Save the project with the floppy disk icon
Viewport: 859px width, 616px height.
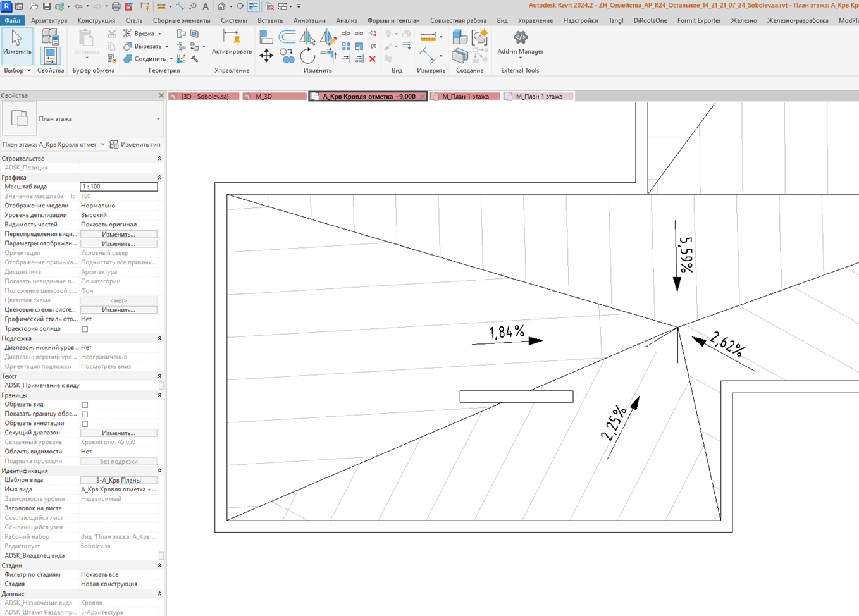pyautogui.click(x=46, y=6)
